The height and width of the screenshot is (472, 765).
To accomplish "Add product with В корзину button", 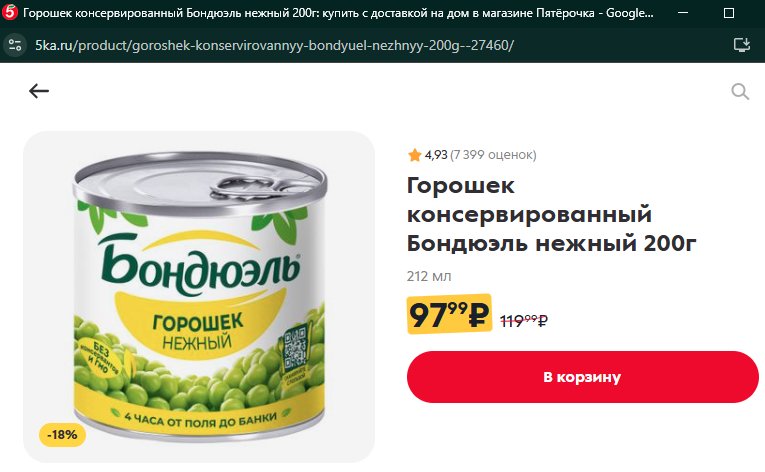I will pyautogui.click(x=583, y=377).
